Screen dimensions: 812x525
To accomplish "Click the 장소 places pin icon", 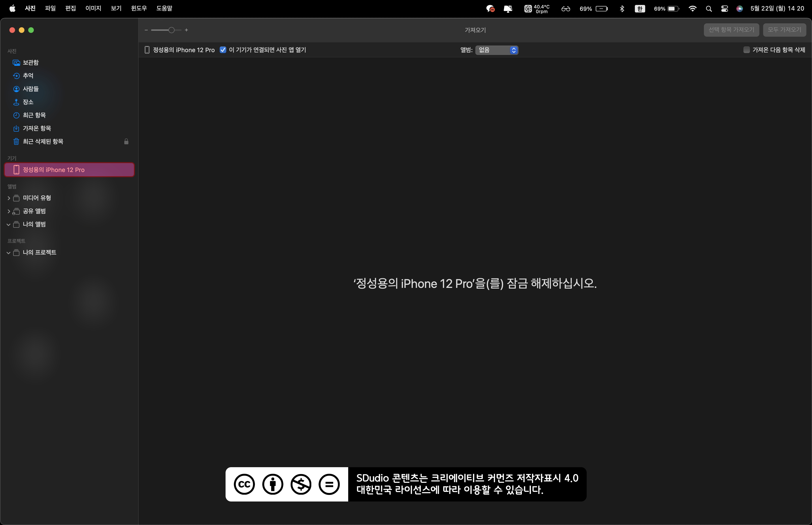I will tap(16, 102).
